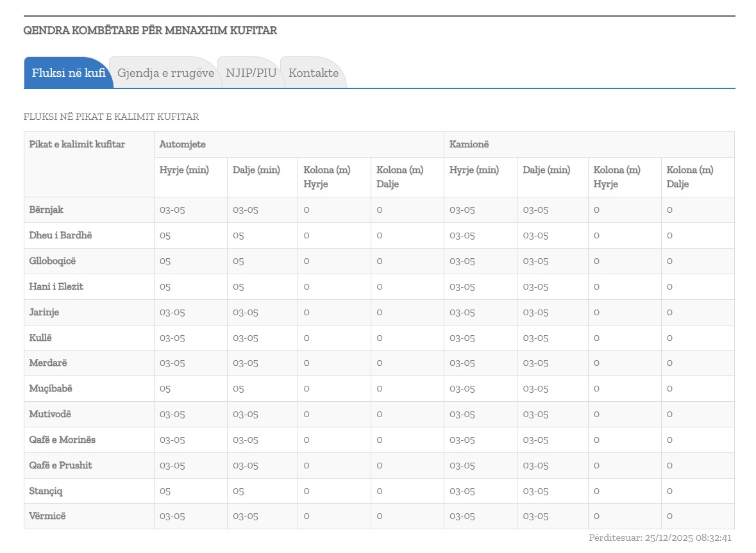
Task: Click the Merdarë border point name
Action: [48, 363]
